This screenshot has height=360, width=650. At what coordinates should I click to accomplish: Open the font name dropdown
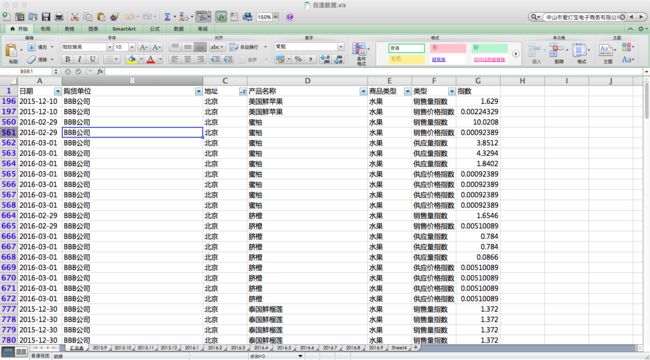[110, 47]
